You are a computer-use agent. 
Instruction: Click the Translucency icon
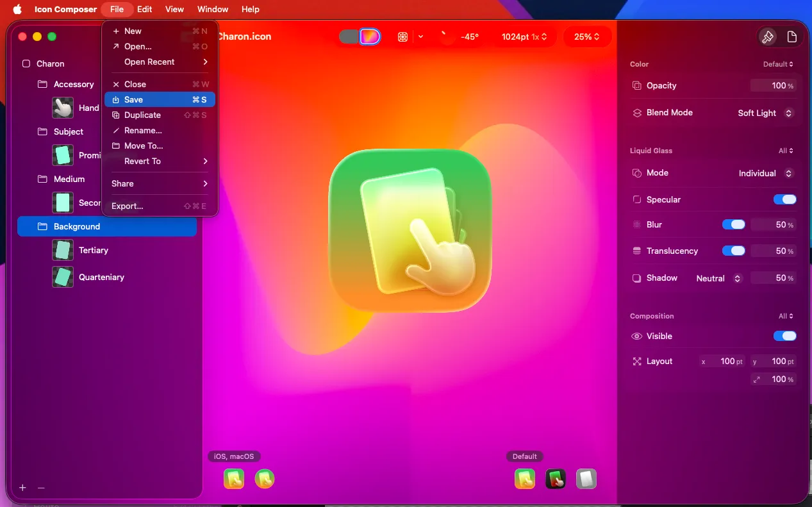(x=637, y=251)
